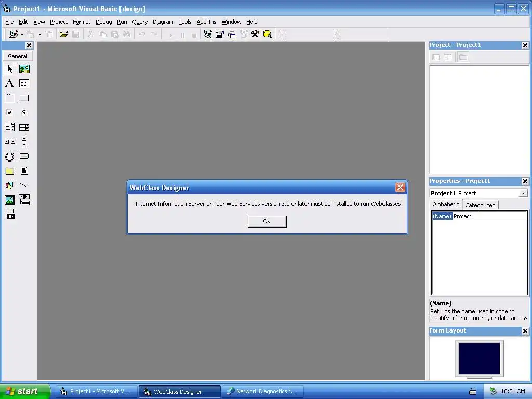The width and height of the screenshot is (532, 399).
Task: Click the Redo toolbar icon
Action: point(154,34)
